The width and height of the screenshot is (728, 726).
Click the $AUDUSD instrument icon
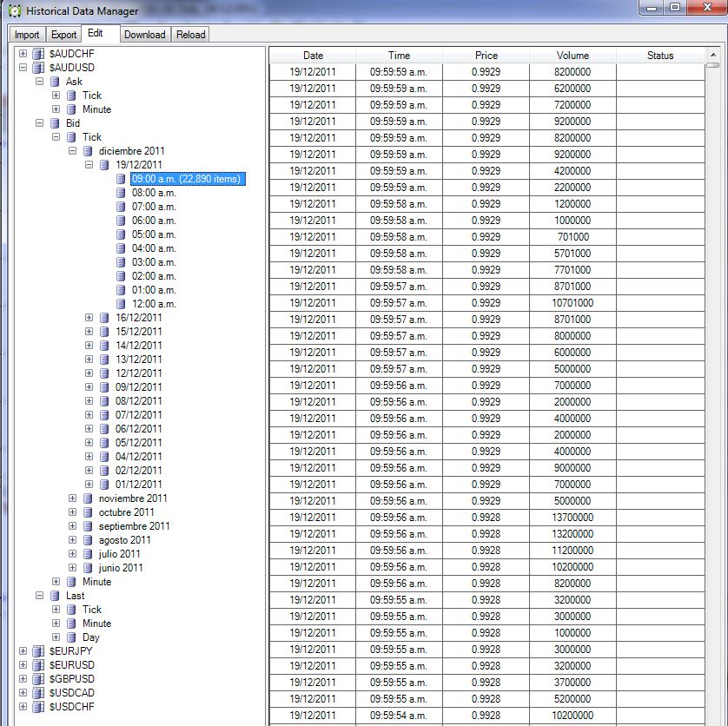click(x=38, y=68)
